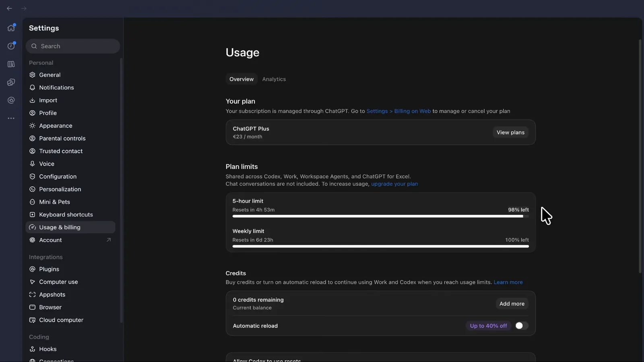Click the upgrade your plan link

coord(394,184)
